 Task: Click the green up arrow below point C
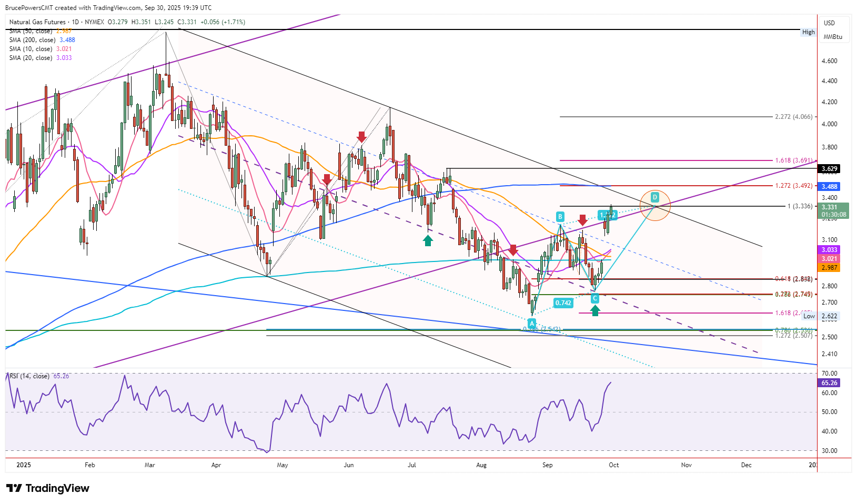click(595, 310)
